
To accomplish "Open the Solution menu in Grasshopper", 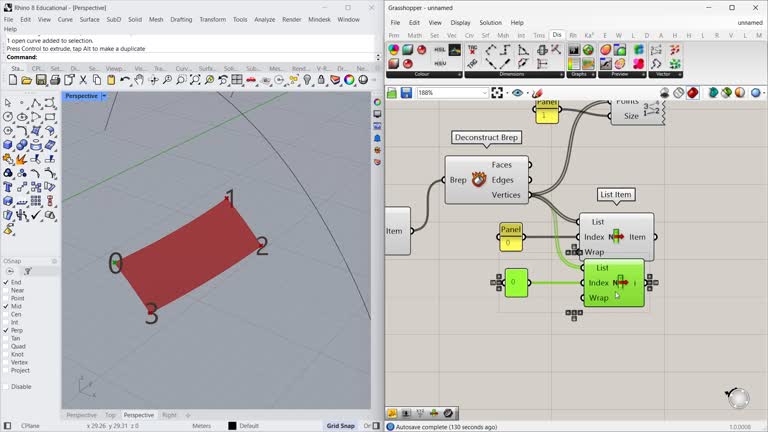I will (x=490, y=22).
